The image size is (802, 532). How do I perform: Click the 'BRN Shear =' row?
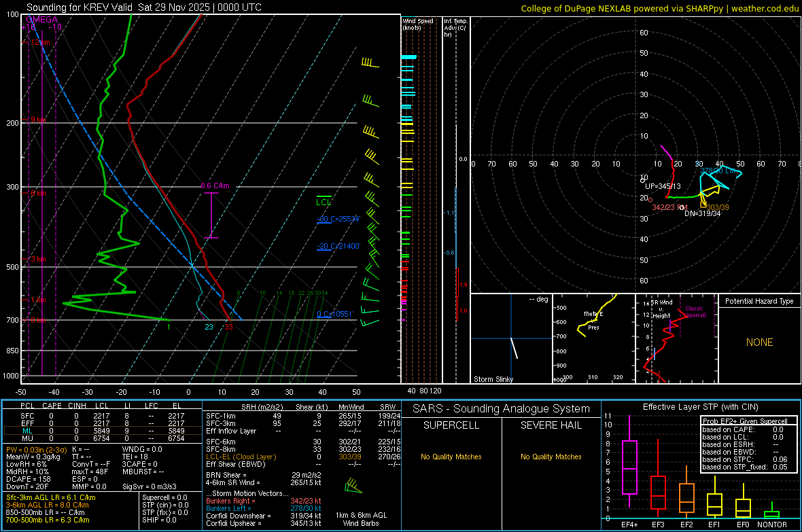click(264, 475)
